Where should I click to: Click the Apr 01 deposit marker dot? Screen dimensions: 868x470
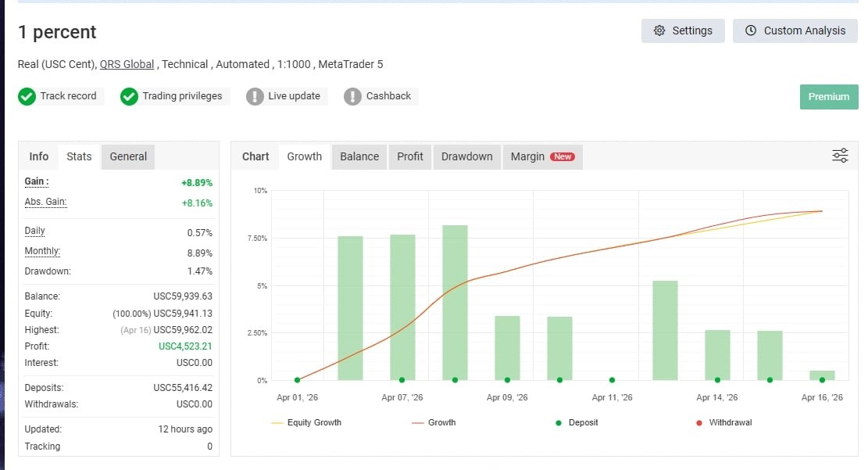[297, 379]
